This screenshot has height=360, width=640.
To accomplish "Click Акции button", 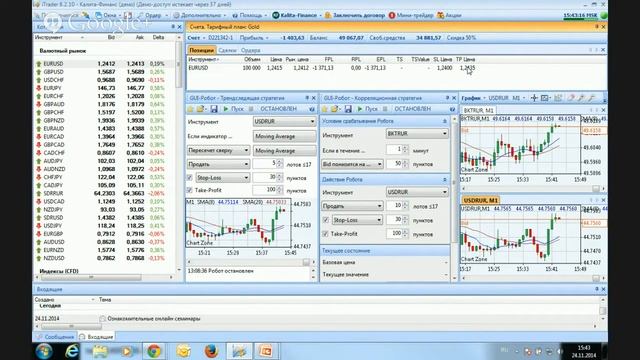I will [449, 16].
